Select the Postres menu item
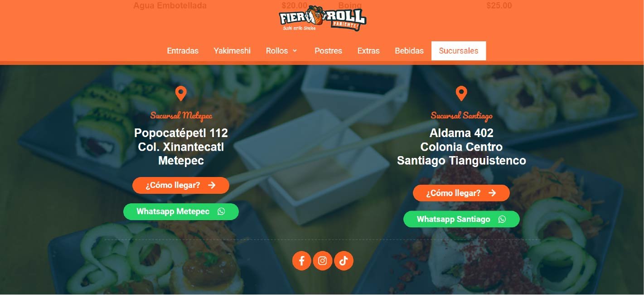This screenshot has width=644, height=295. point(328,51)
